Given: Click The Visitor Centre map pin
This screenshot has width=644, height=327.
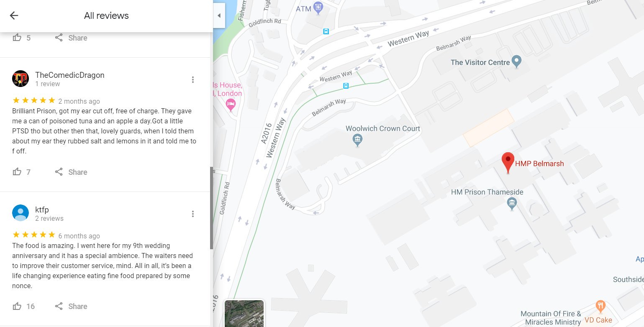Looking at the screenshot, I should (x=517, y=61).
